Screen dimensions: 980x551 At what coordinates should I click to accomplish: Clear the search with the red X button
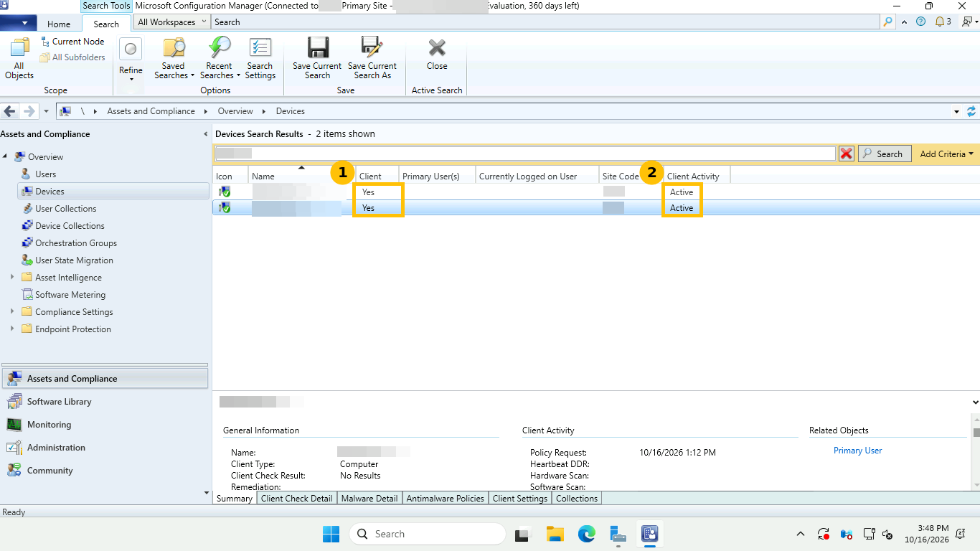[847, 154]
